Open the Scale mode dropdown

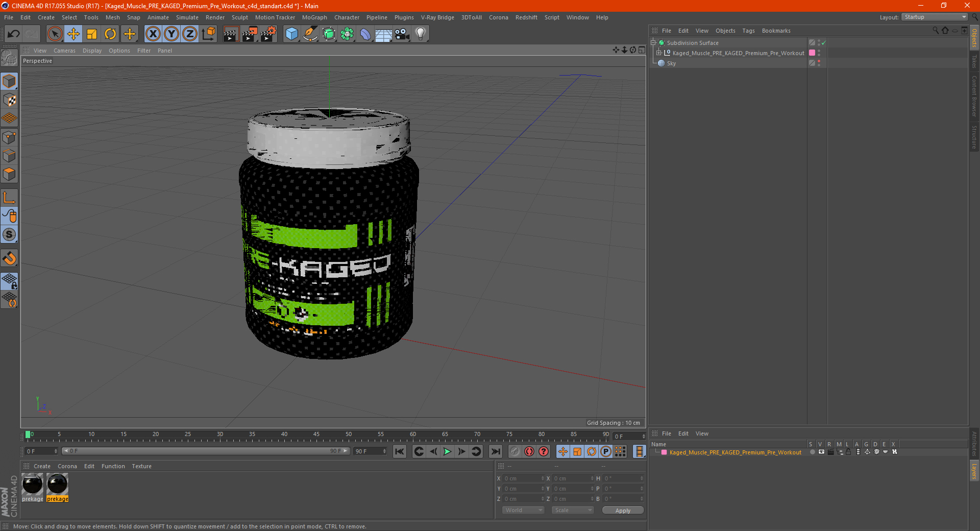pos(573,510)
